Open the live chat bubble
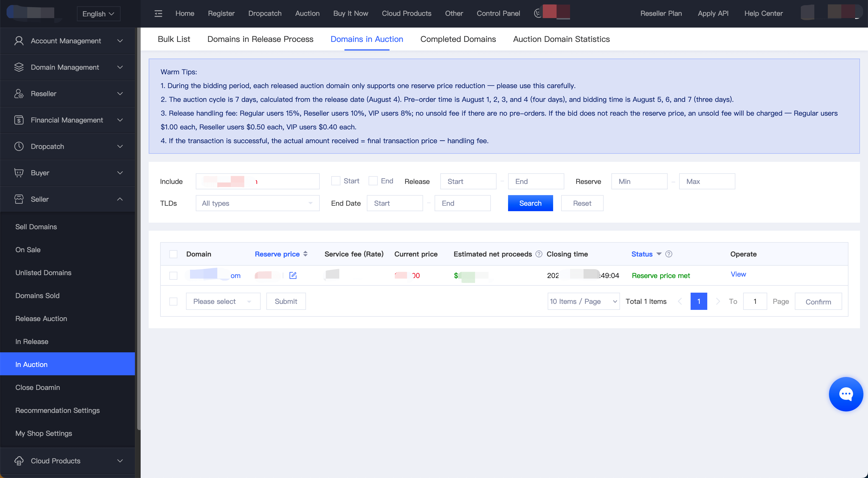Image resolution: width=868 pixels, height=478 pixels. pos(846,394)
